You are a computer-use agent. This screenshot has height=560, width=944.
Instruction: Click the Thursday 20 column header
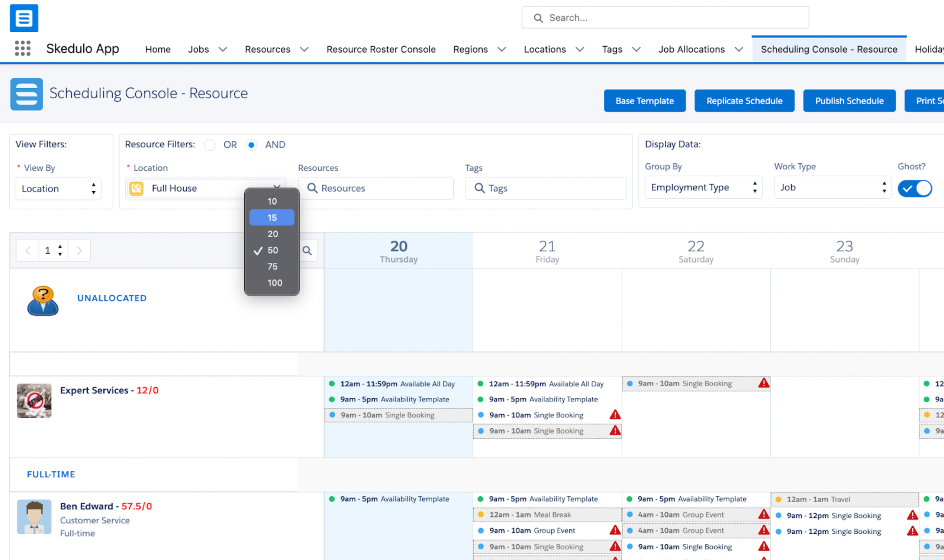click(398, 250)
